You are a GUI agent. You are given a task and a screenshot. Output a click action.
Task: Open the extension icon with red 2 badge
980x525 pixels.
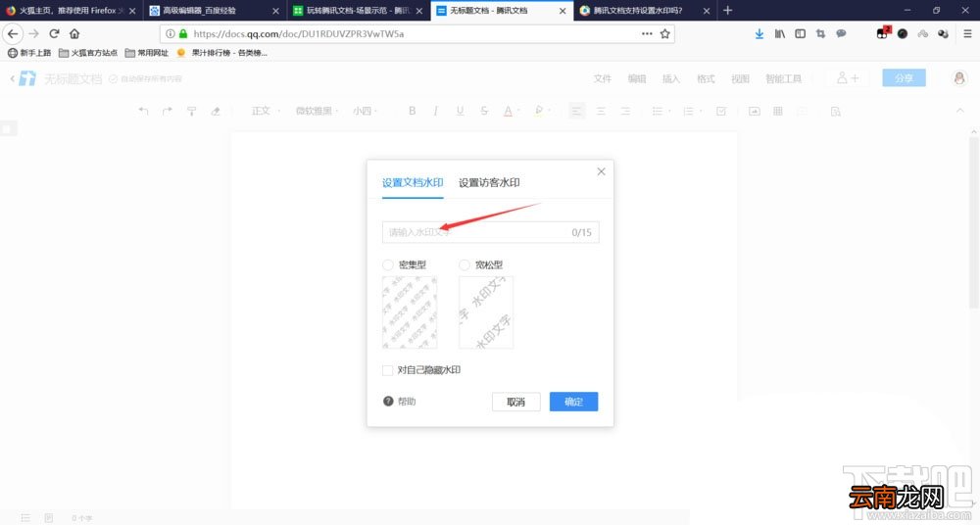[x=883, y=33]
